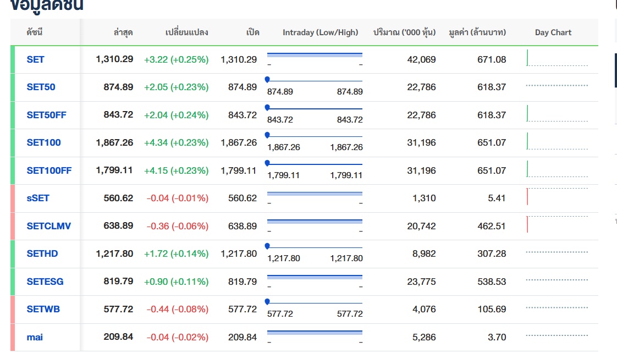The width and height of the screenshot is (617, 364).
Task: Click the 'Day Chart' column header
Action: click(553, 32)
